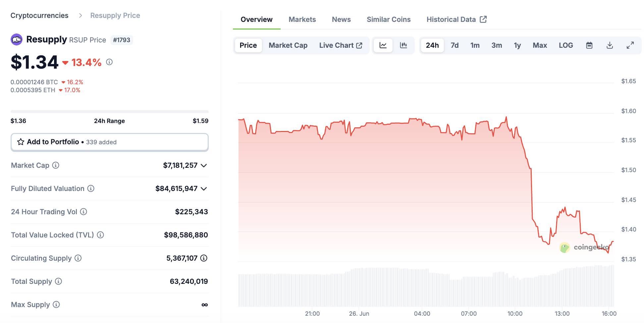Viewport: 644px width, 323px height.
Task: Click the $225,343 trading volume value
Action: (x=191, y=212)
